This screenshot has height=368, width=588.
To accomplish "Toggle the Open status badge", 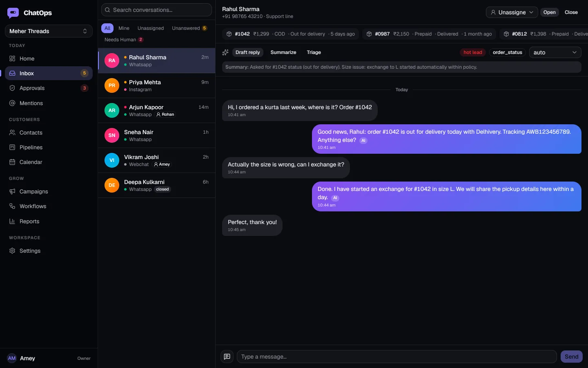I will (550, 12).
